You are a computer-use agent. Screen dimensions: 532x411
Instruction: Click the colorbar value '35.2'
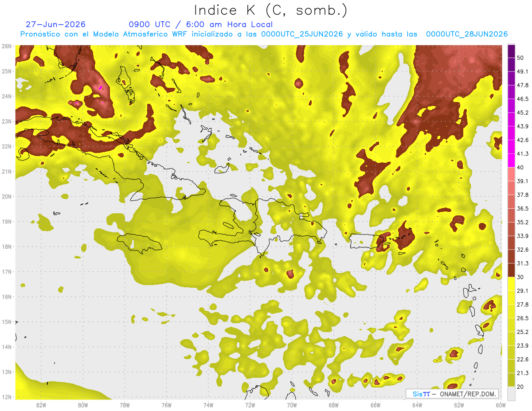pyautogui.click(x=522, y=222)
